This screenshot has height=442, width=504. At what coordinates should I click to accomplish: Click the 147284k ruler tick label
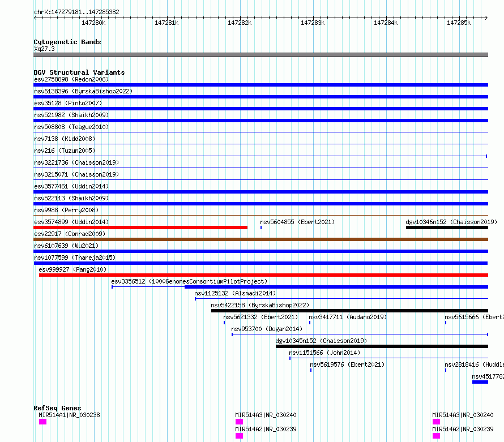[386, 23]
